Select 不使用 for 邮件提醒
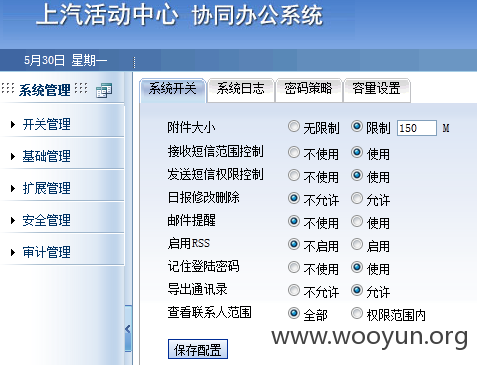The width and height of the screenshot is (477, 365). 294,221
